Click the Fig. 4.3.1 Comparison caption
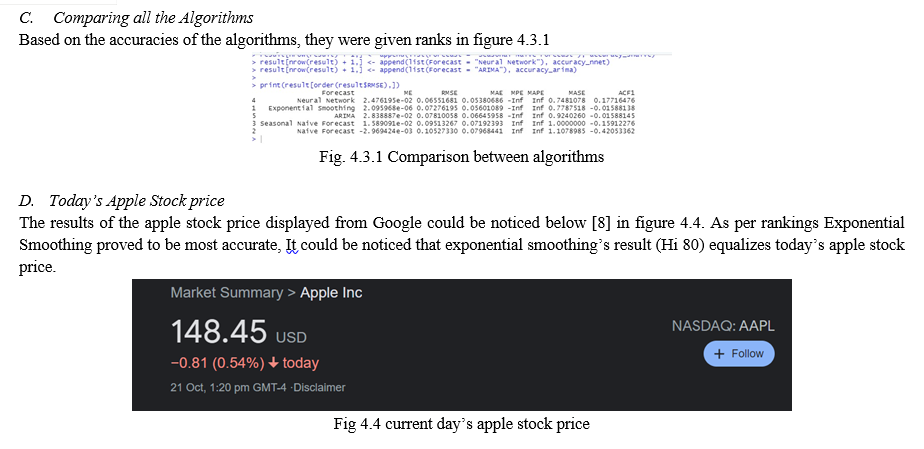 coord(461,157)
